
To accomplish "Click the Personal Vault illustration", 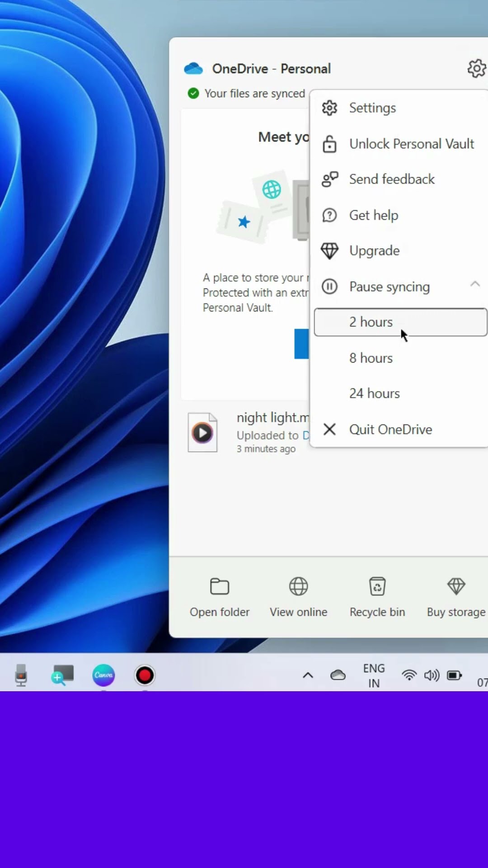I will pos(263,207).
